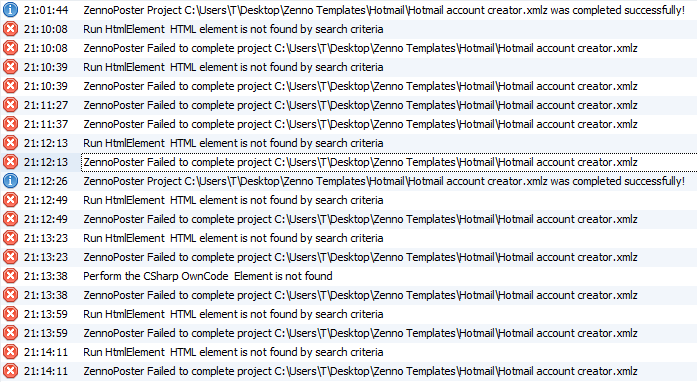Select the Perform the CSharp OwnCode error message
Screen dimensions: 697x382
(208, 276)
